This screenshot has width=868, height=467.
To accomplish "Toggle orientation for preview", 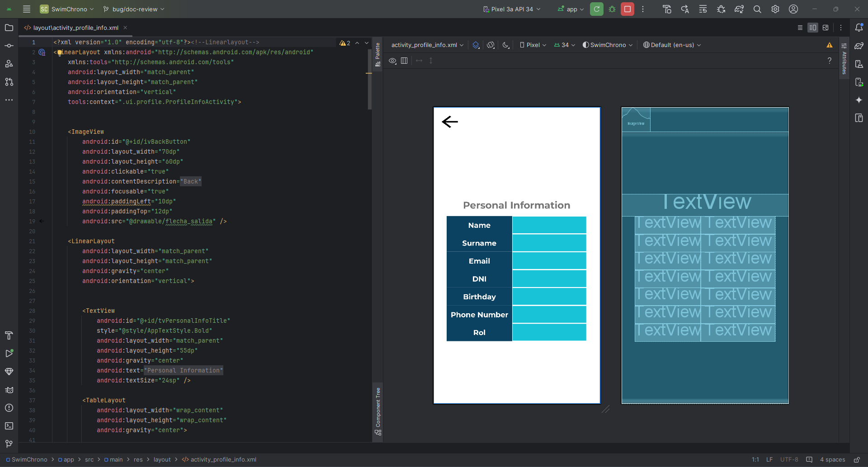I will 491,45.
